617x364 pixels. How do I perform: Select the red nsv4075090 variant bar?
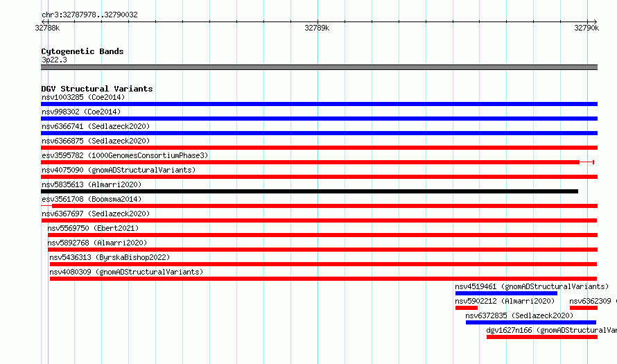(319, 177)
